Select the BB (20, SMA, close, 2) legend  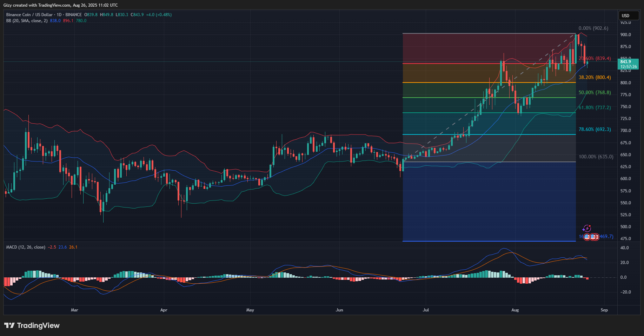[27, 21]
